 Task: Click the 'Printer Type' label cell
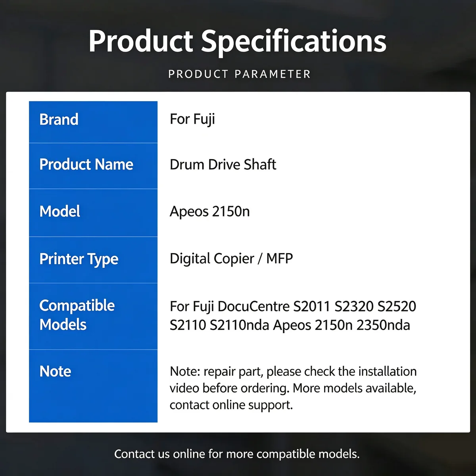93,260
